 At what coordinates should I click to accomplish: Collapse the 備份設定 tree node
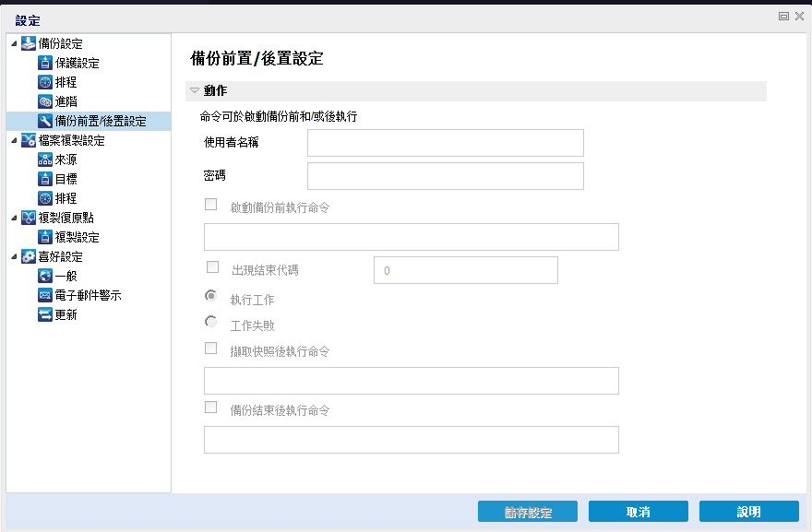click(x=13, y=44)
